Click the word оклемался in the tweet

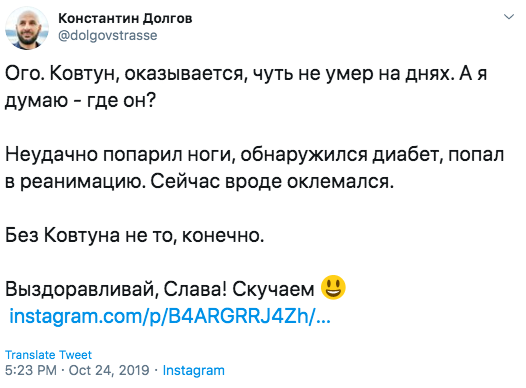pyautogui.click(x=340, y=182)
